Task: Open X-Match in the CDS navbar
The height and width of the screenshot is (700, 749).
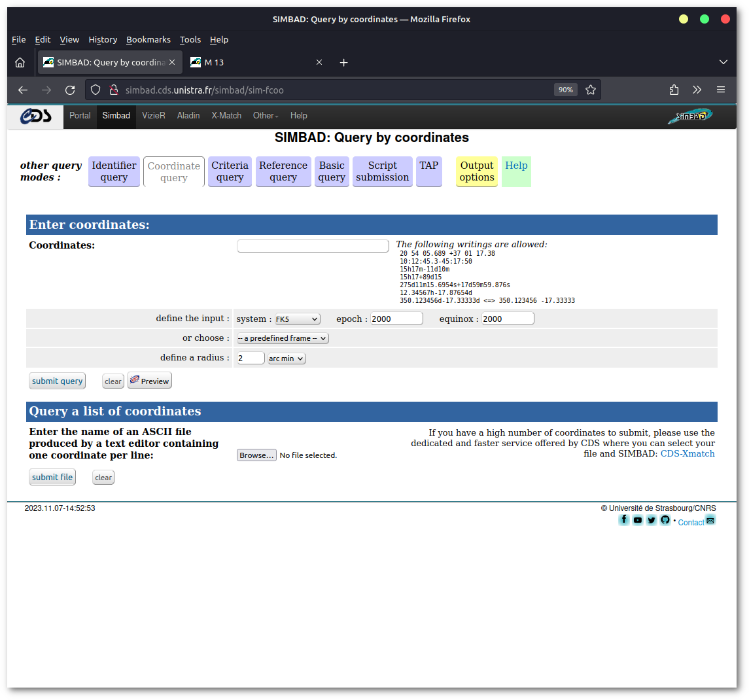Action: click(x=226, y=116)
